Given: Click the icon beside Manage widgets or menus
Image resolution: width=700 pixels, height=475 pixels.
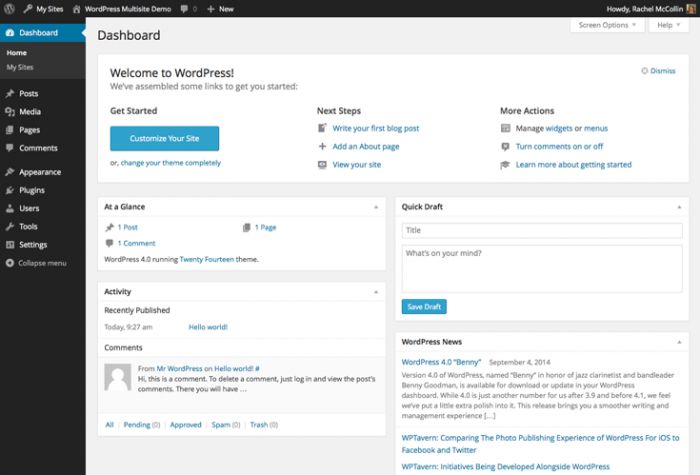Looking at the screenshot, I should pos(505,128).
